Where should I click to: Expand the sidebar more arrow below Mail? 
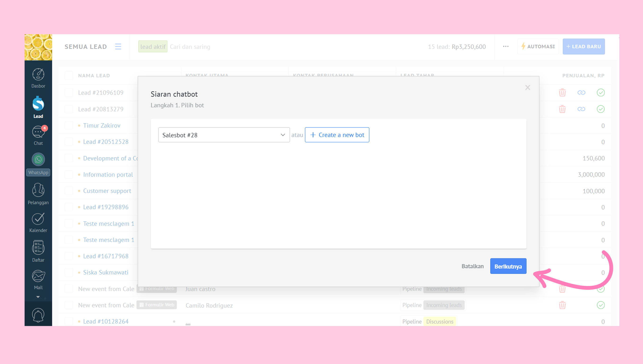pyautogui.click(x=38, y=297)
